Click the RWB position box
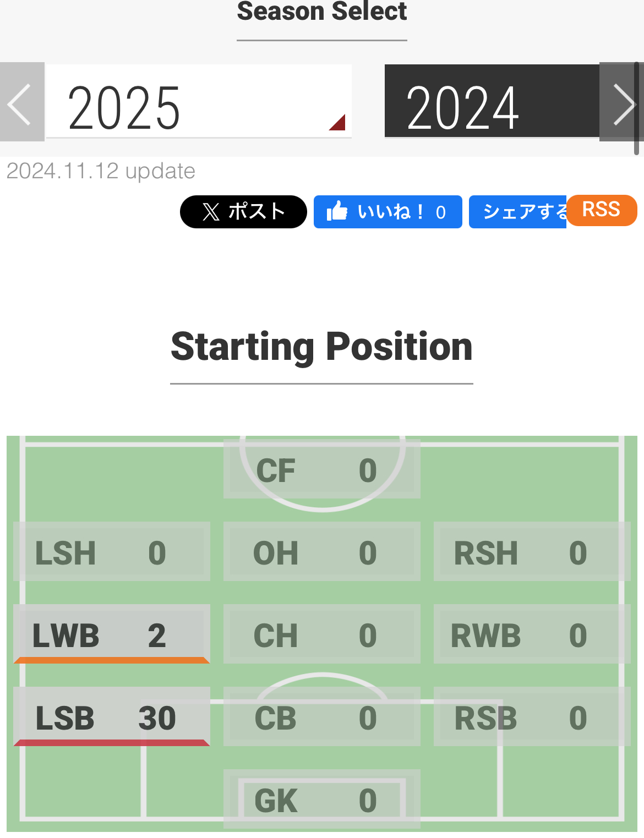 tap(531, 634)
